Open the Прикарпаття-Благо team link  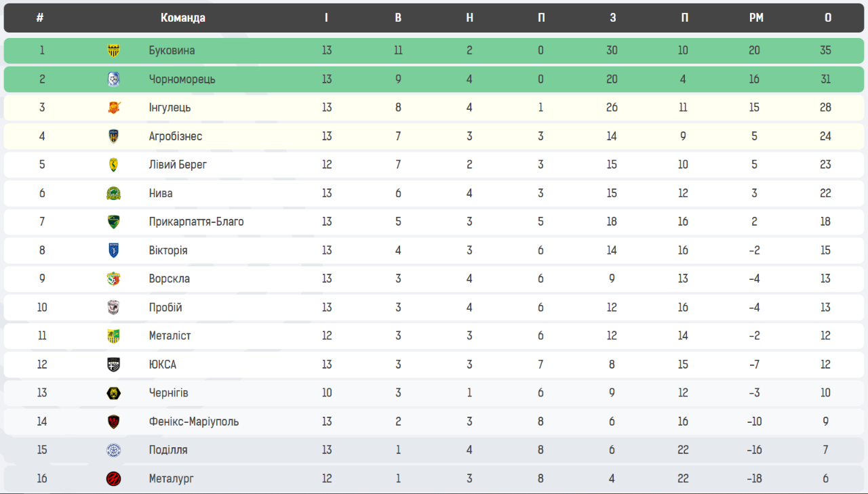[196, 222]
